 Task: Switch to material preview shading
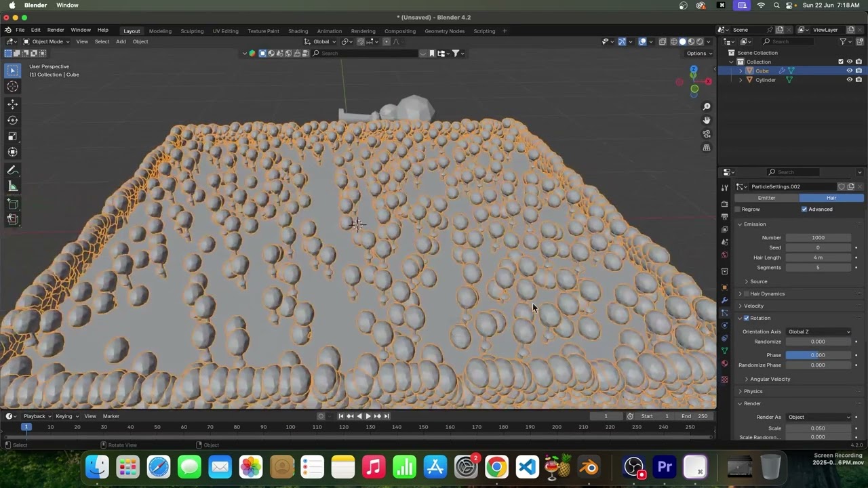pos(692,41)
